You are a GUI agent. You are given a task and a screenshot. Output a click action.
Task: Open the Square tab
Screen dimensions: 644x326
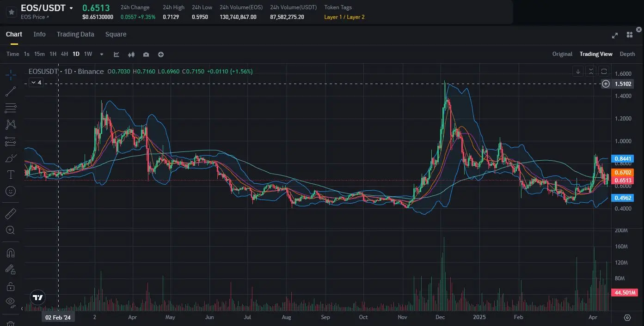(116, 34)
